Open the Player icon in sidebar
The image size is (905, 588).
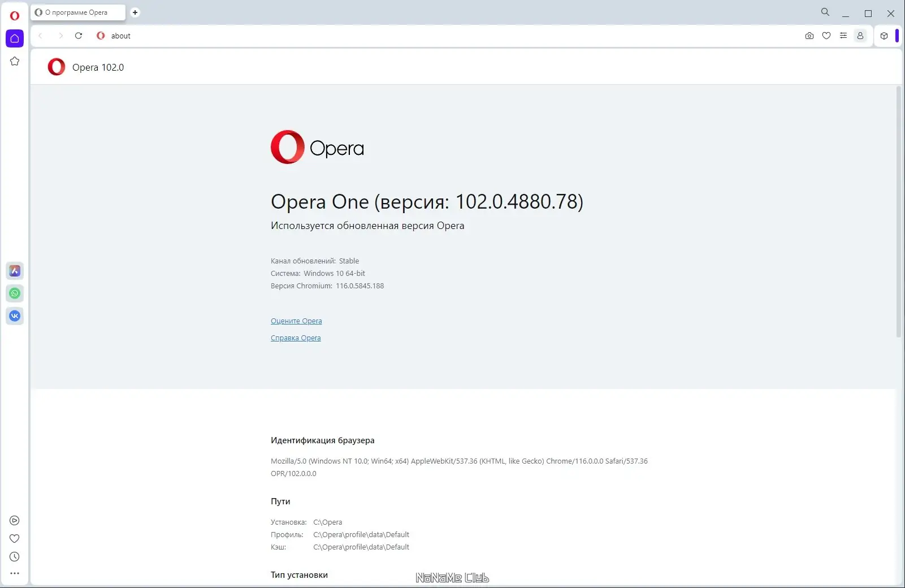point(15,521)
